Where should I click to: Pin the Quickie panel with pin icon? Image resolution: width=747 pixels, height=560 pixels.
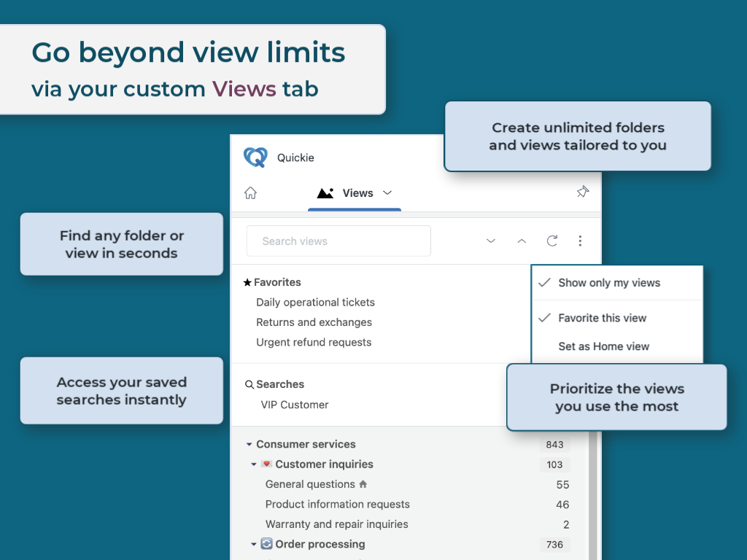[582, 192]
